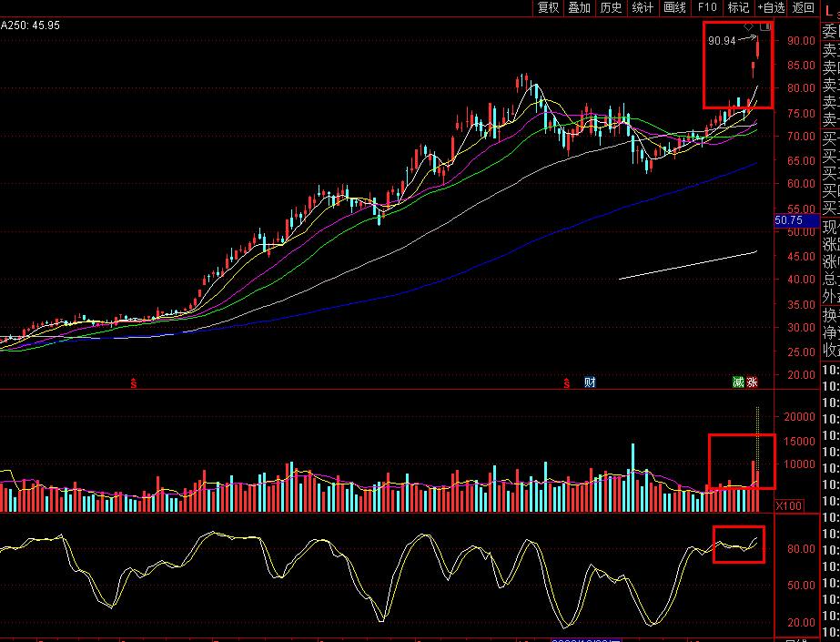Open the 统计 statistics menu
The image size is (840, 642).
(643, 8)
